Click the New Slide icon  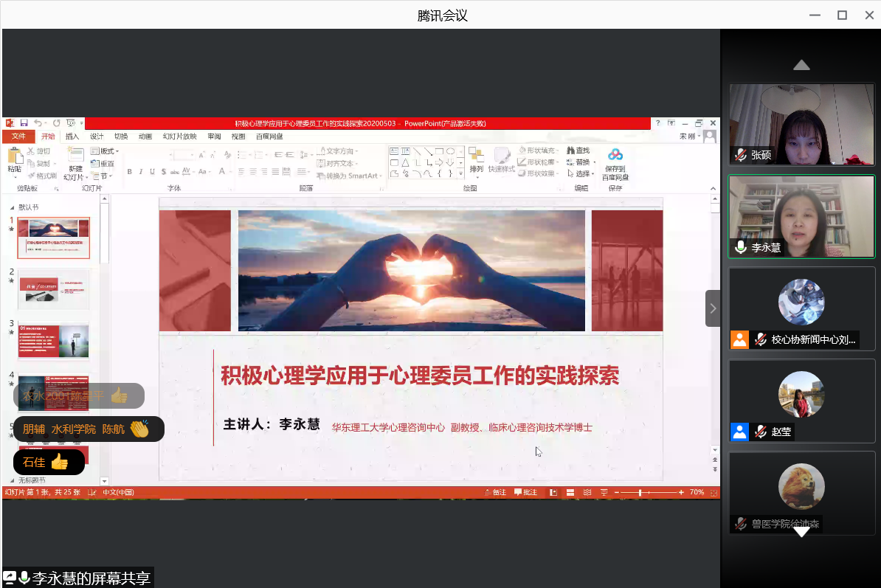pos(75,156)
